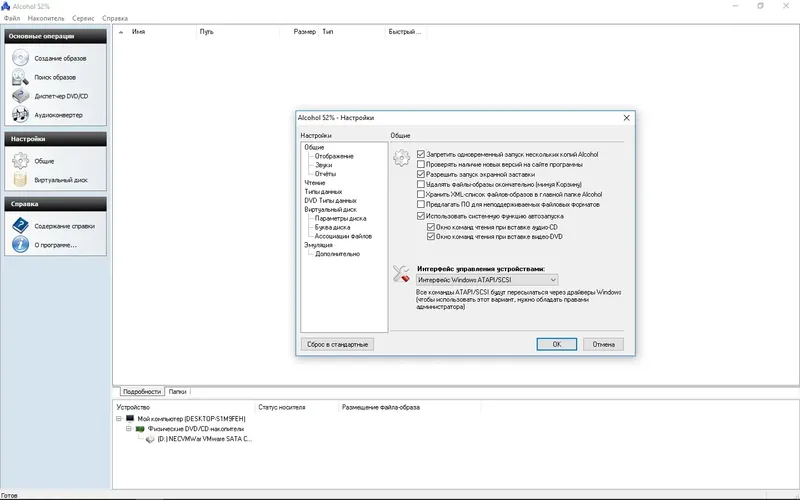Click the Создание образов disc icon
This screenshot has width=800, height=500.
coord(20,58)
